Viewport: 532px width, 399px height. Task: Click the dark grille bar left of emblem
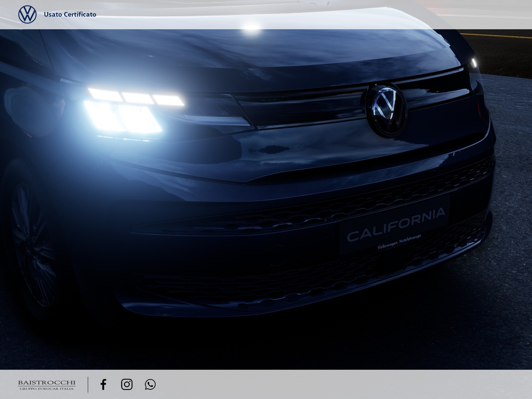(x=299, y=106)
